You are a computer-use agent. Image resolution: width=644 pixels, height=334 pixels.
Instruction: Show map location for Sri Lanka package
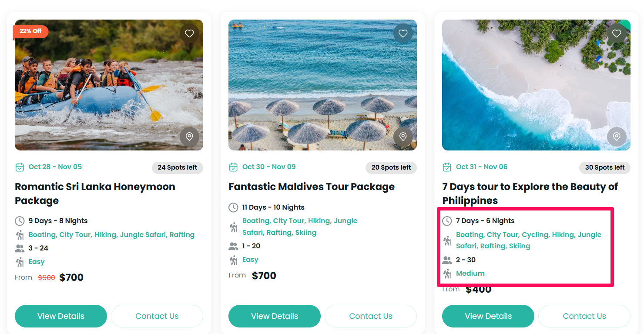point(189,137)
